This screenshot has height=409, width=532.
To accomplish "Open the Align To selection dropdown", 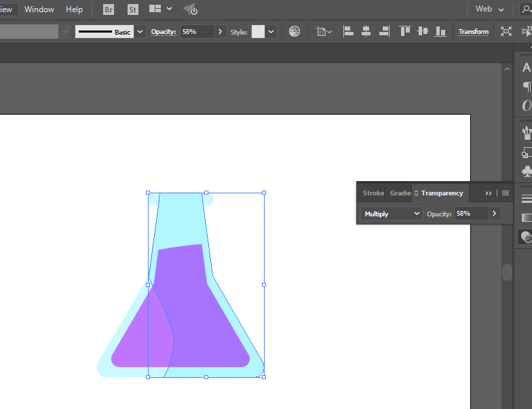I will tap(324, 32).
